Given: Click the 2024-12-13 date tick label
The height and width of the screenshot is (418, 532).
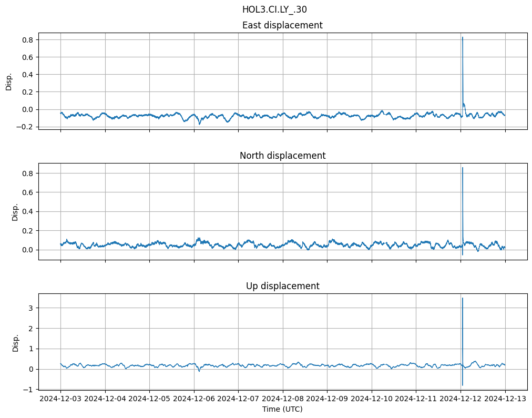Looking at the screenshot, I should pos(505,399).
